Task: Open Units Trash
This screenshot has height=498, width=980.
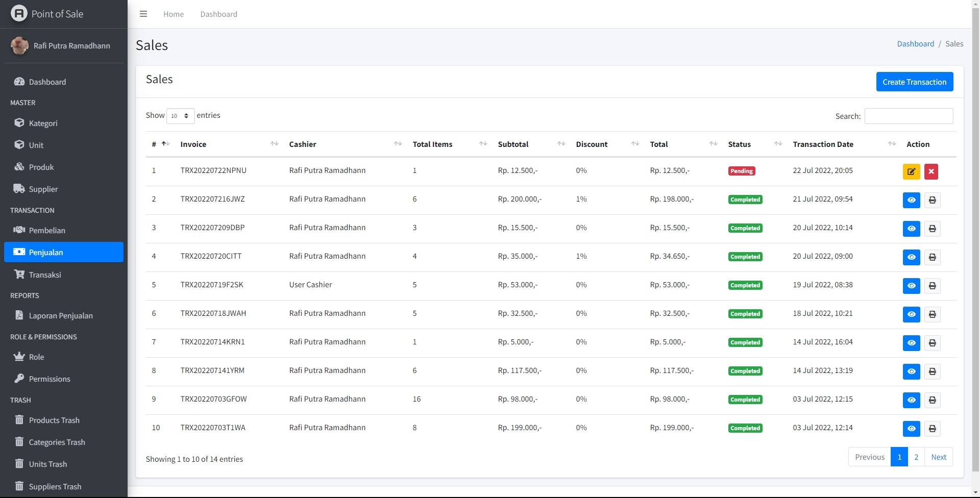Action: coord(64,464)
